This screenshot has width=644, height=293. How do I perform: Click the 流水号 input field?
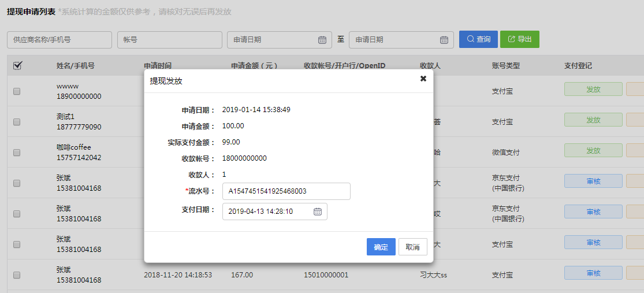[286, 191]
